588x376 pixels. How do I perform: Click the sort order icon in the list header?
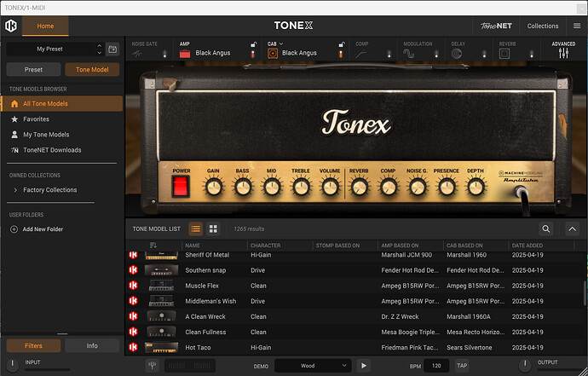coord(153,246)
